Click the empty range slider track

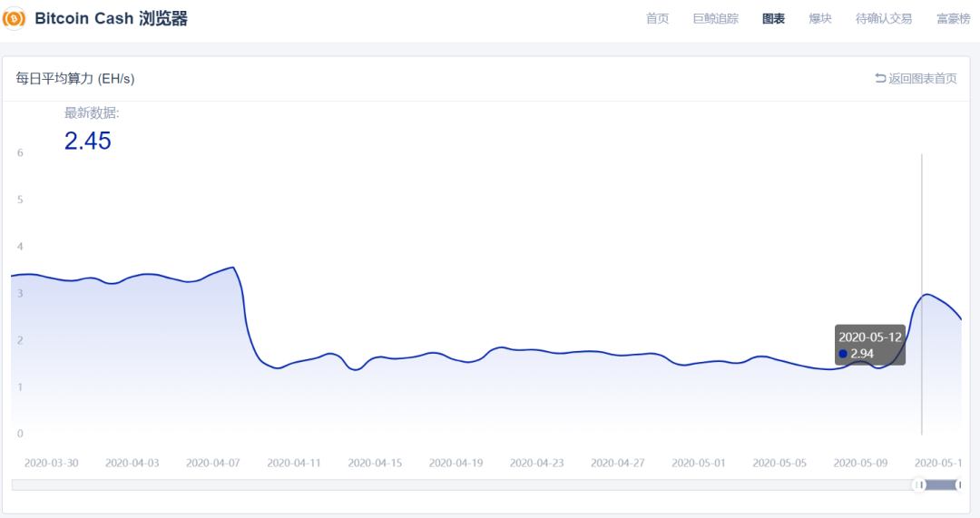click(454, 485)
